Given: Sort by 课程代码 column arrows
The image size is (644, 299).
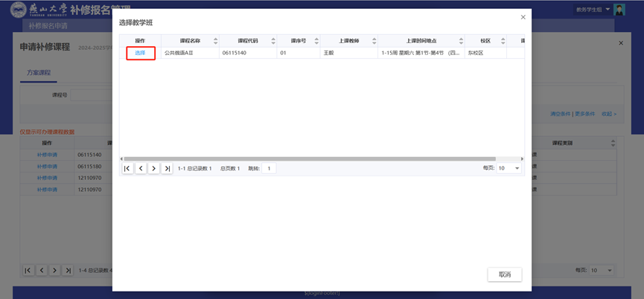Looking at the screenshot, I should click(x=273, y=41).
